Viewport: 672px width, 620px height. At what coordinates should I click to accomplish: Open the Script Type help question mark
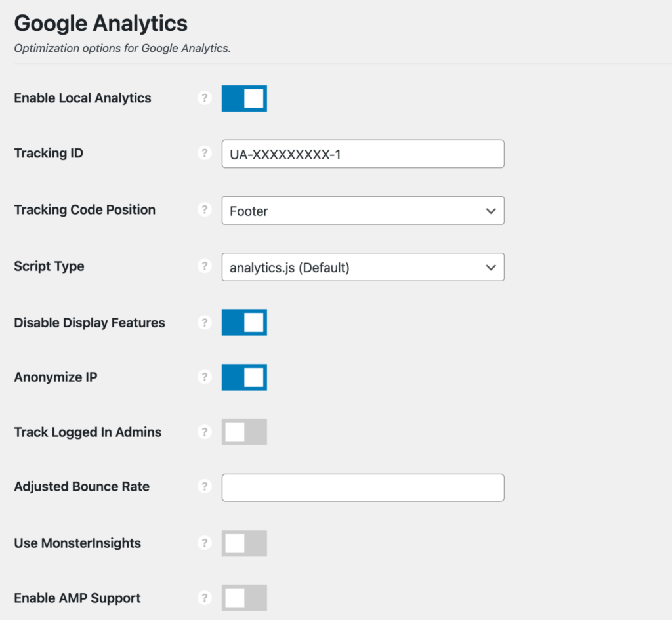click(x=205, y=266)
